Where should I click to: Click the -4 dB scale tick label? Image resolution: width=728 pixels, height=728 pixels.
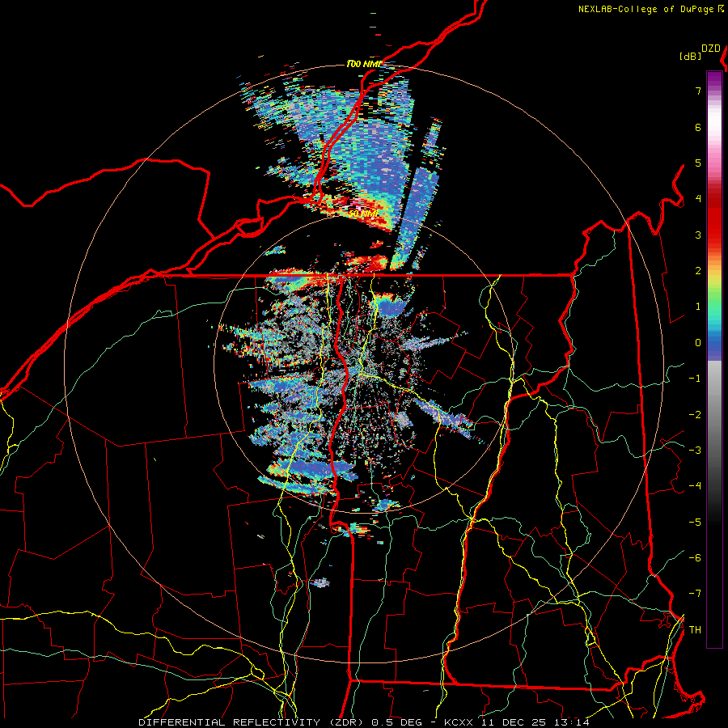694,486
